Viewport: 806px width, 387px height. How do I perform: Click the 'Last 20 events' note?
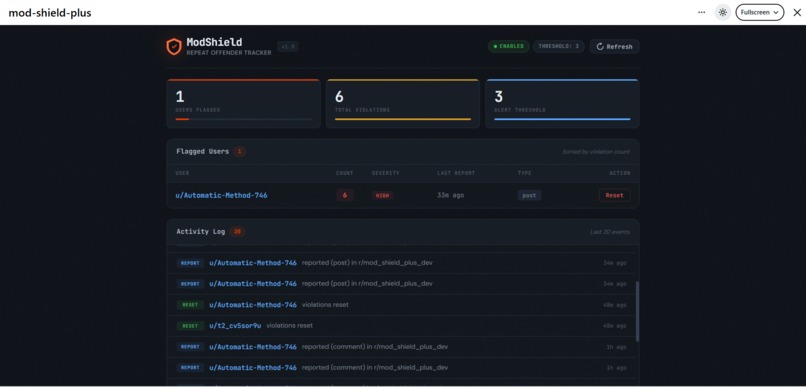(610, 232)
